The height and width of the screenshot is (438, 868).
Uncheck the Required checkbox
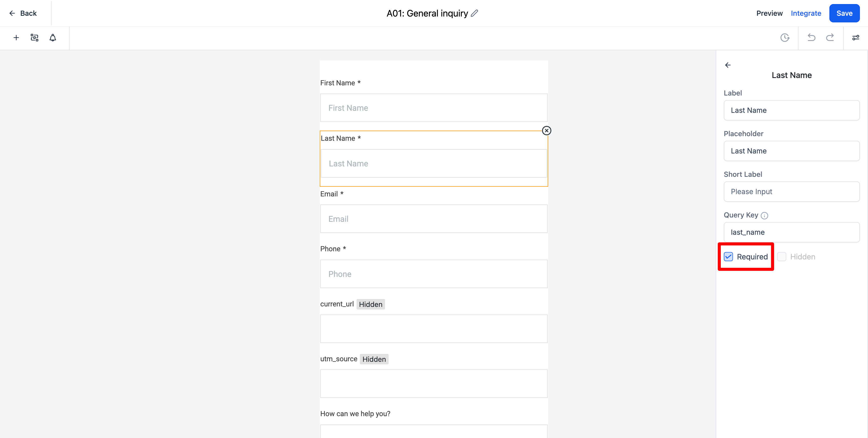(x=728, y=257)
